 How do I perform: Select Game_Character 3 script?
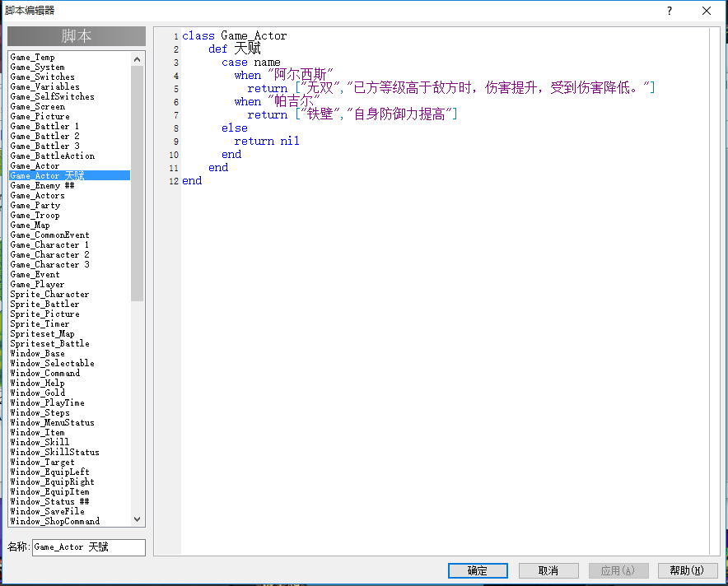click(x=70, y=264)
